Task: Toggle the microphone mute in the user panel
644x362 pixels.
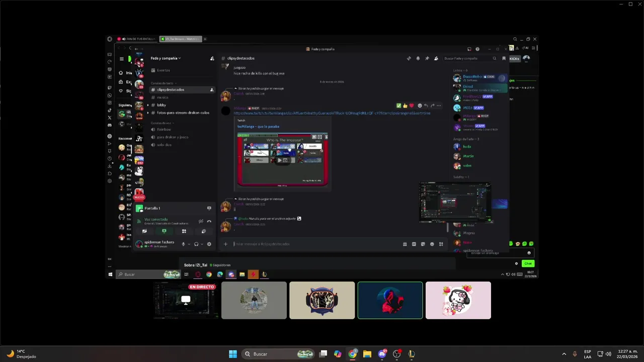Action: [x=183, y=244]
